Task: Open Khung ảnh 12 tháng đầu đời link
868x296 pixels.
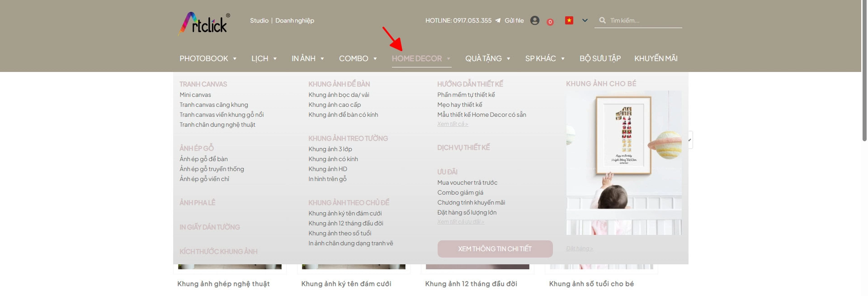Action: point(346,223)
